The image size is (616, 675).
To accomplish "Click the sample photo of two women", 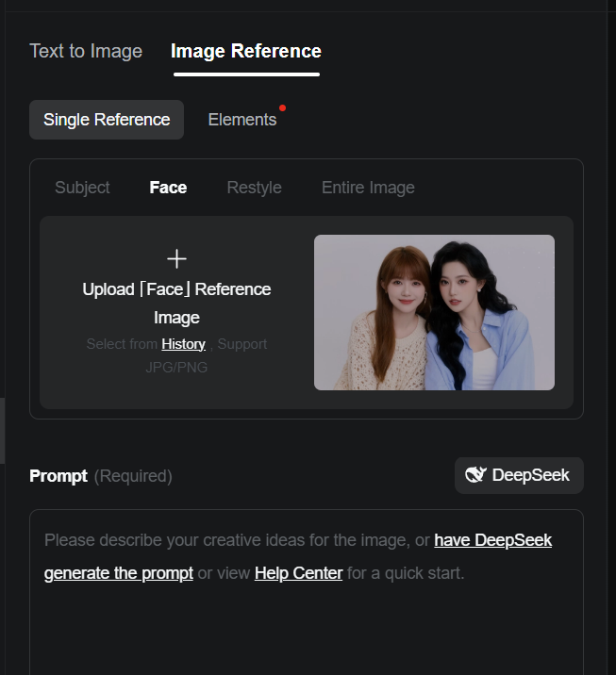I will click(434, 313).
